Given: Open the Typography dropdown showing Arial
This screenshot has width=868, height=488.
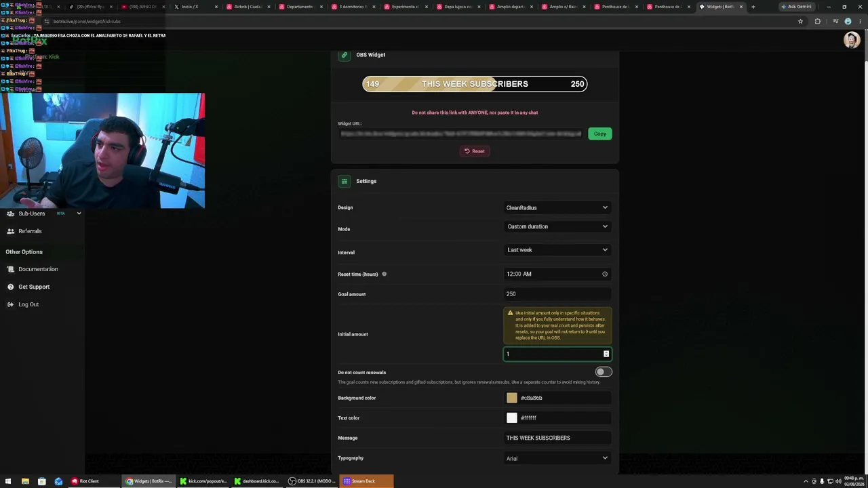Looking at the screenshot, I should pyautogui.click(x=557, y=458).
